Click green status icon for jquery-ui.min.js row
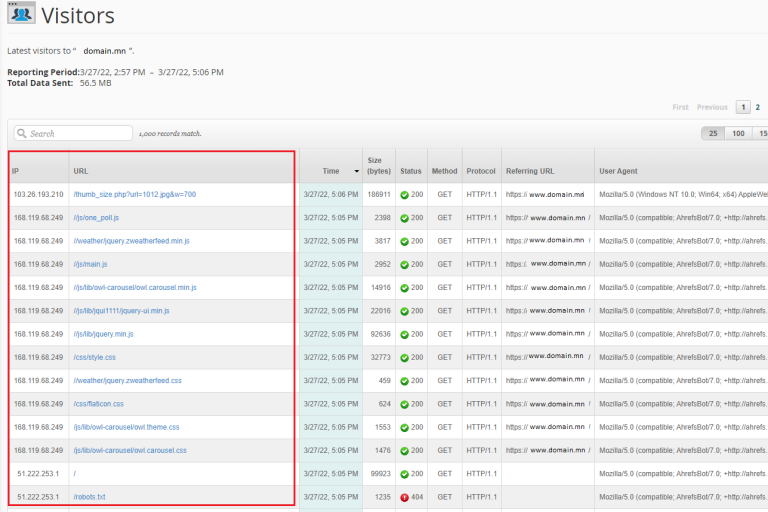The width and height of the screenshot is (768, 512). pyautogui.click(x=404, y=311)
